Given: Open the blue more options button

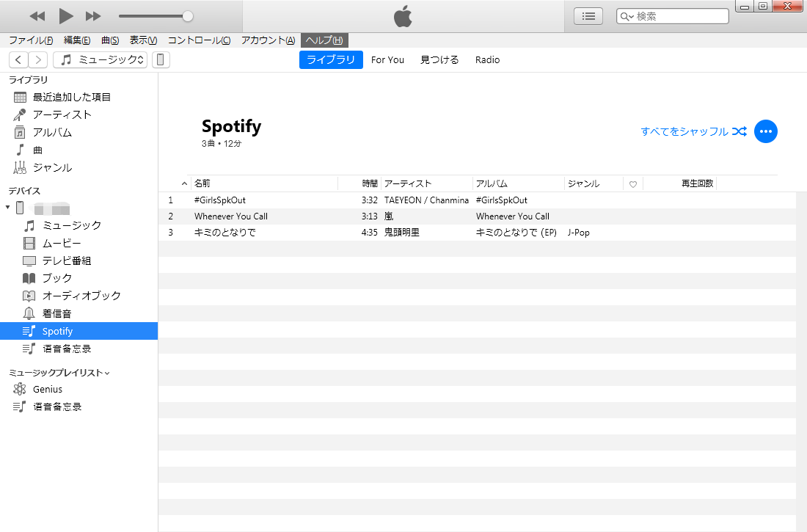Looking at the screenshot, I should (766, 131).
